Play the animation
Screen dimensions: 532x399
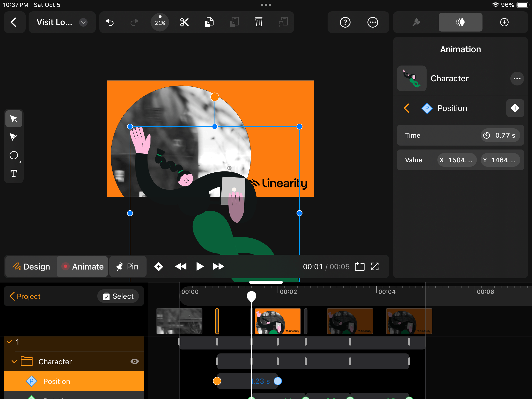[200, 266]
